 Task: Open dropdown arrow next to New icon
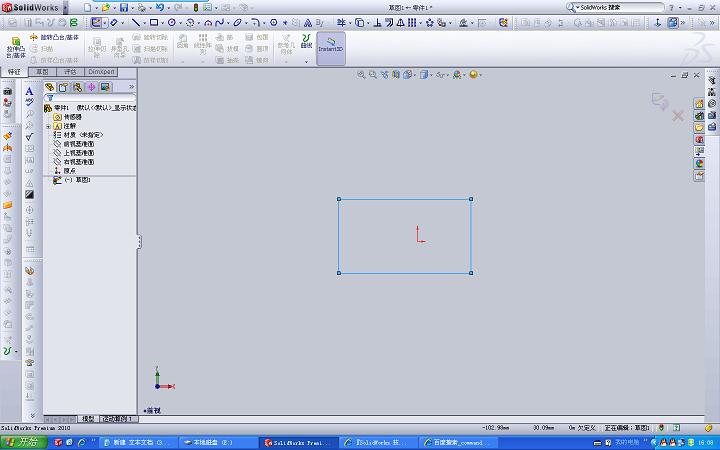tap(96, 8)
